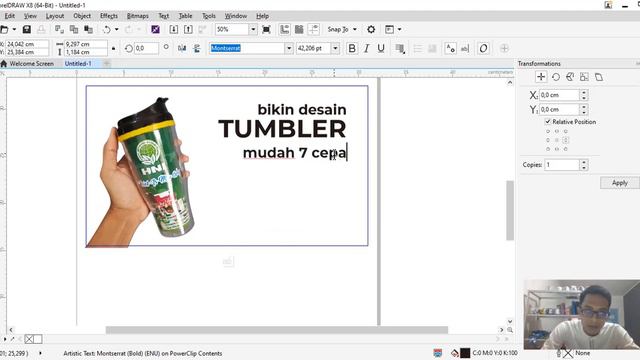Click the black fill color swatch in status bar

[465, 353]
